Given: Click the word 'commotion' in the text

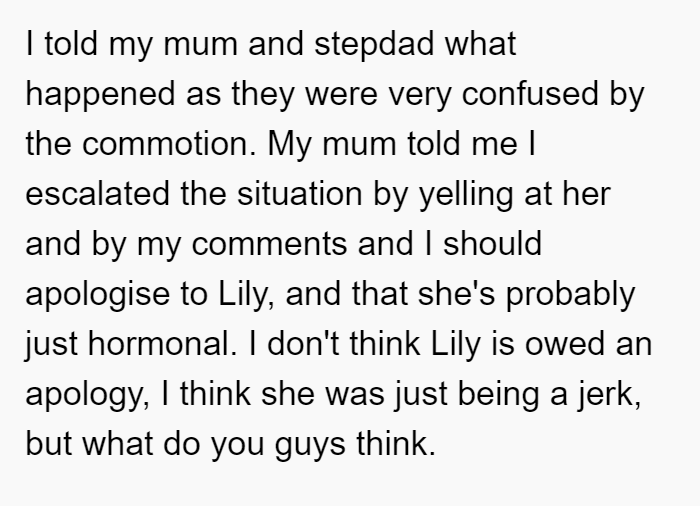Looking at the screenshot, I should 169,144.
